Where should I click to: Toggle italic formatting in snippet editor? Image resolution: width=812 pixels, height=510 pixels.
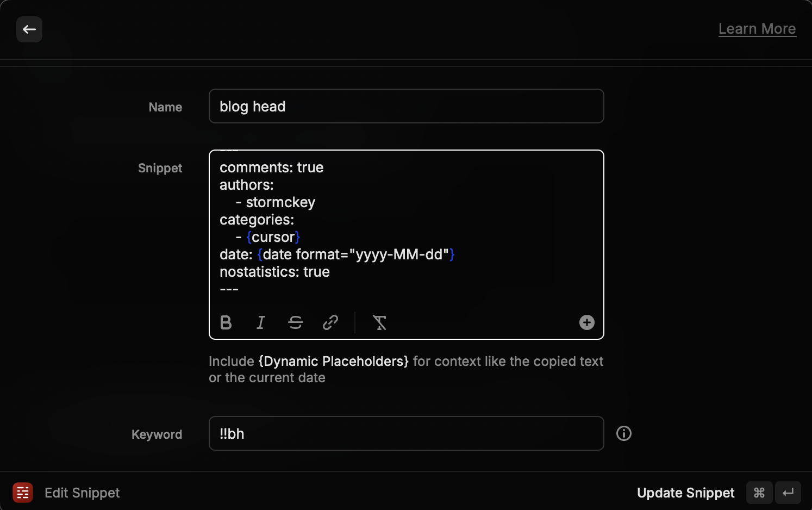261,322
